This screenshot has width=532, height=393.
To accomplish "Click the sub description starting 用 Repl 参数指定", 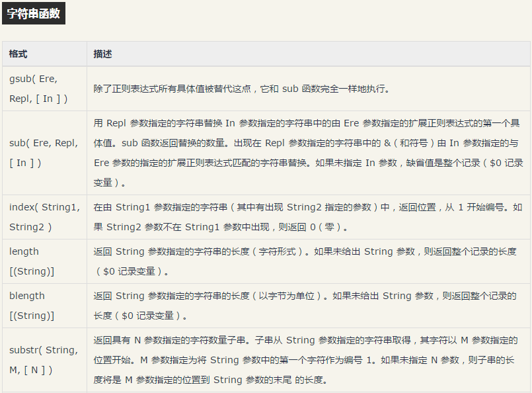I will [309, 153].
